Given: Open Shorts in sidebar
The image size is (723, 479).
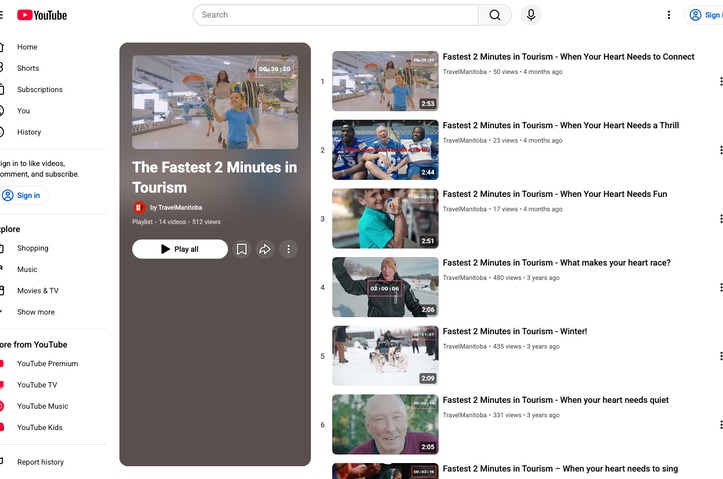Looking at the screenshot, I should click(x=28, y=68).
